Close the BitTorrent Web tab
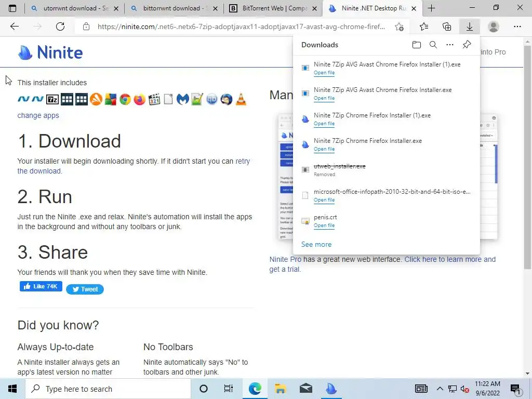 (x=314, y=8)
